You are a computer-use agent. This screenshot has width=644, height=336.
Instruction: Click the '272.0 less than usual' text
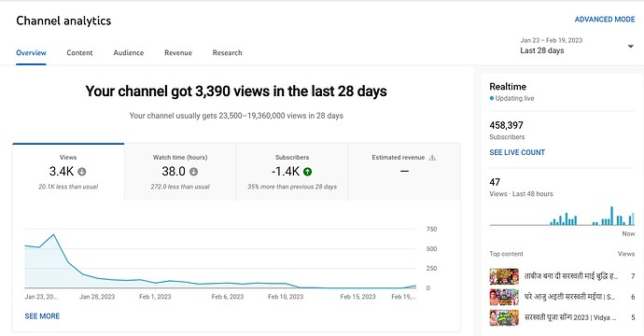click(x=180, y=187)
